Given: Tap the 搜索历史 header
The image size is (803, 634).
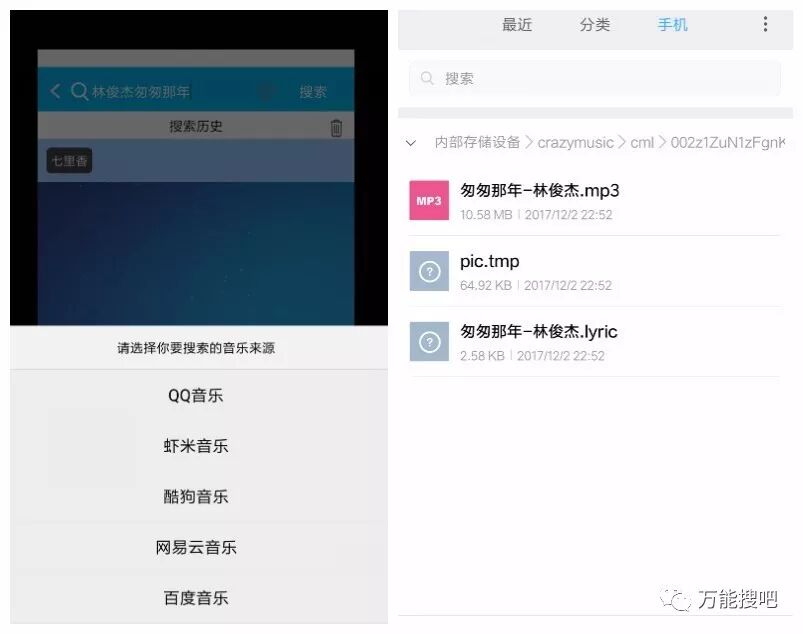Looking at the screenshot, I should tap(196, 126).
